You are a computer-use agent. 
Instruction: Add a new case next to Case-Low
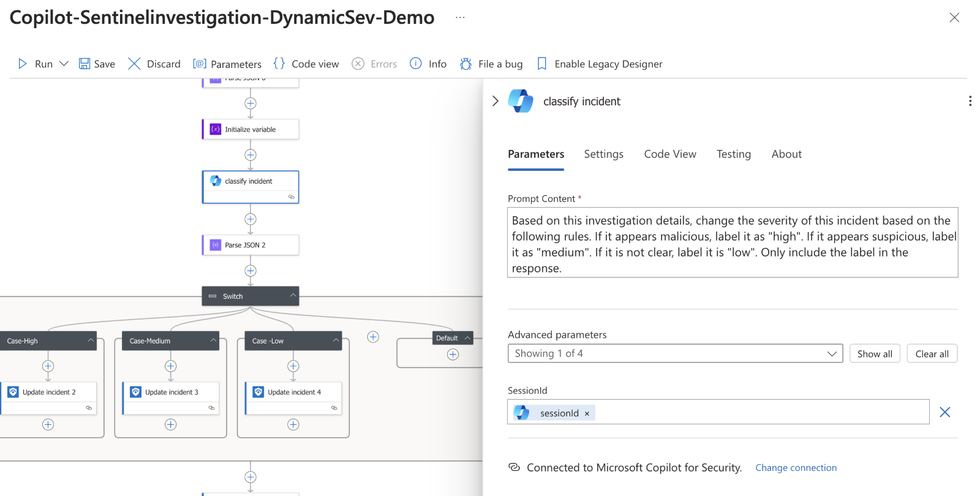373,337
